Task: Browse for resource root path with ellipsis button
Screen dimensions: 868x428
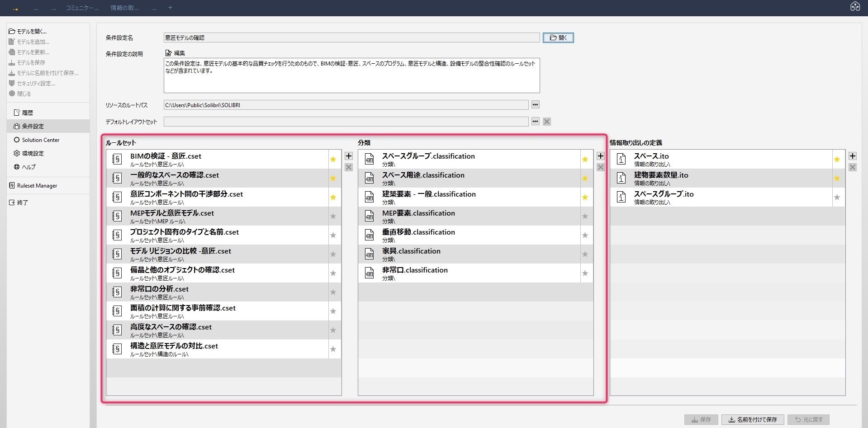Action: [535, 105]
